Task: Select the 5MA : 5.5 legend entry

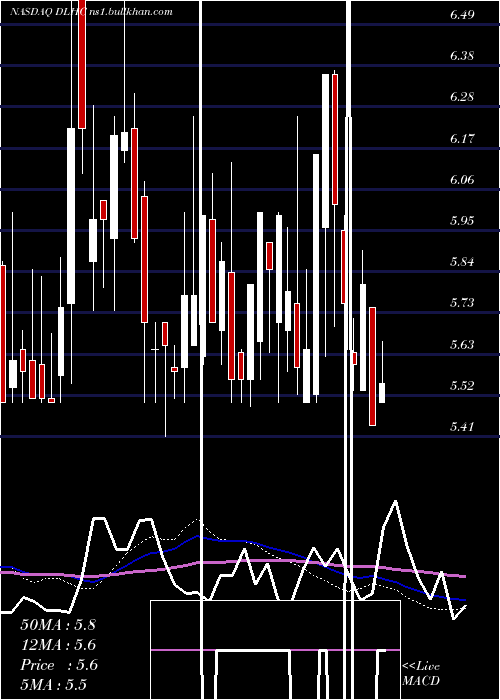Action: coord(54,685)
